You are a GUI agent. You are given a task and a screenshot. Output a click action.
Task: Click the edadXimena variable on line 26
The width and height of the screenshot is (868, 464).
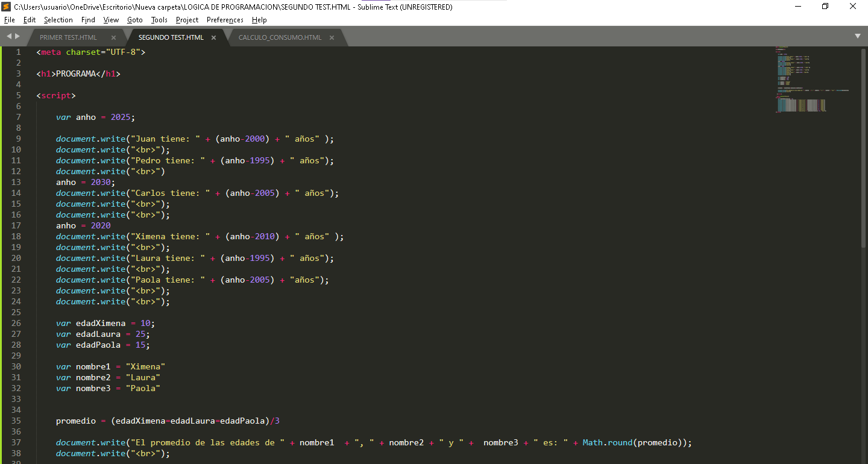coord(101,323)
